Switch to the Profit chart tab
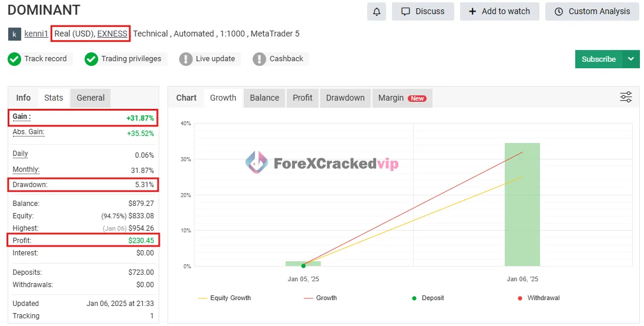 (303, 98)
